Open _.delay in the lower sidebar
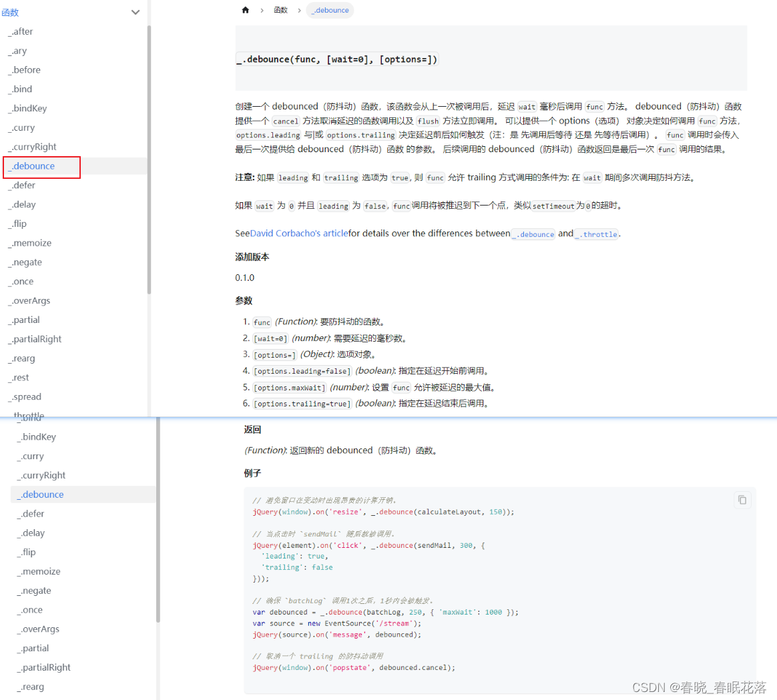 point(31,533)
